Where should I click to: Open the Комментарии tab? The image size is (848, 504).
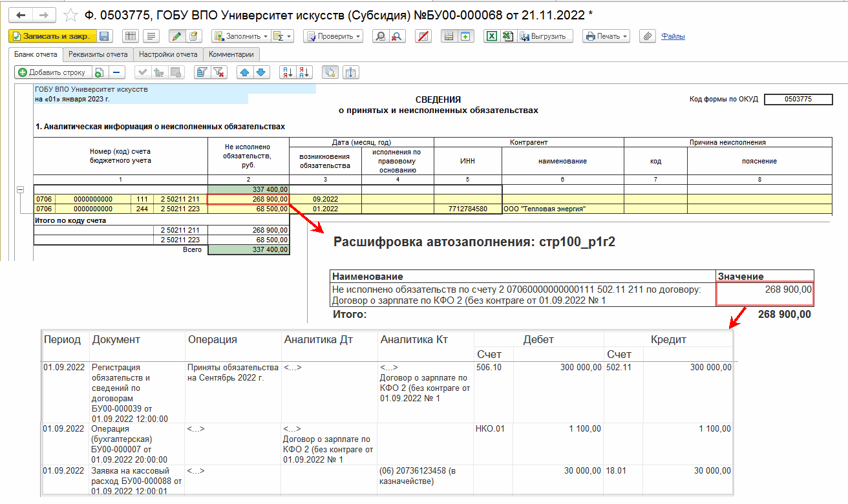click(x=232, y=54)
